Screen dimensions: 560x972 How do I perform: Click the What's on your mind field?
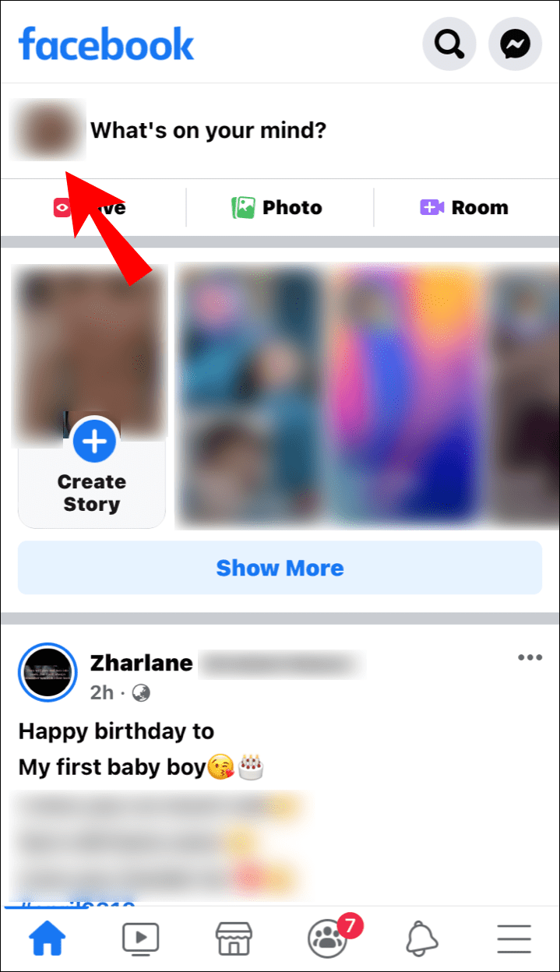click(209, 130)
